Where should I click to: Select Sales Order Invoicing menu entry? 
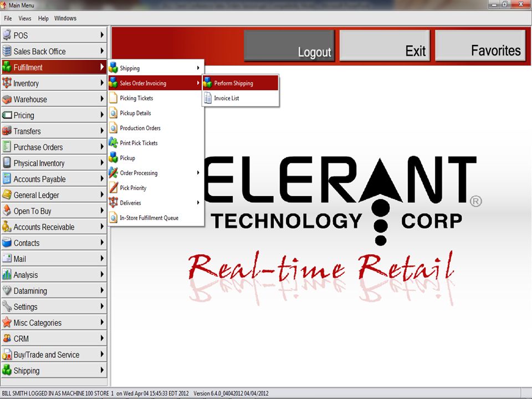[x=156, y=83]
